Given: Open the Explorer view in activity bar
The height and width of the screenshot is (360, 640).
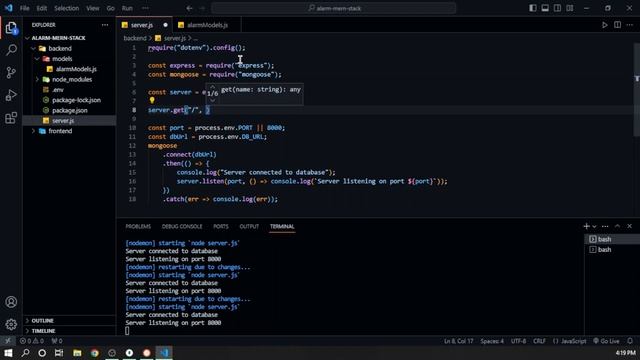Looking at the screenshot, I should pos(11,28).
